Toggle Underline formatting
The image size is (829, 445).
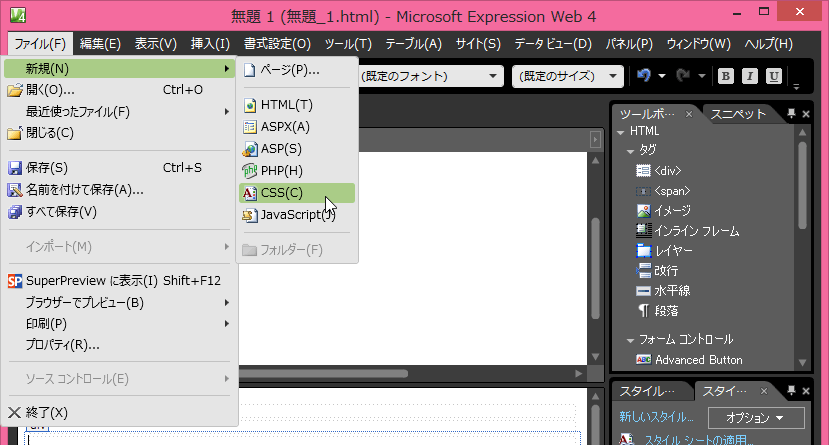(773, 76)
